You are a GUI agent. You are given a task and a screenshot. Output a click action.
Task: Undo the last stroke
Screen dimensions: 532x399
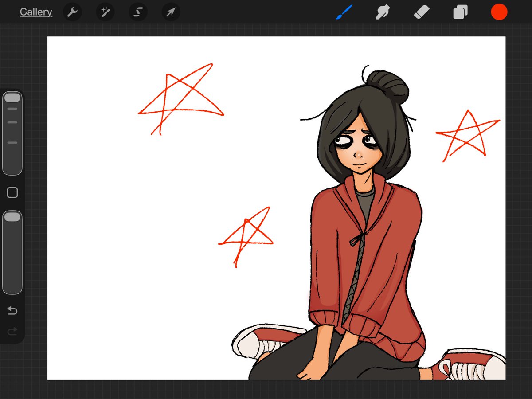click(12, 311)
